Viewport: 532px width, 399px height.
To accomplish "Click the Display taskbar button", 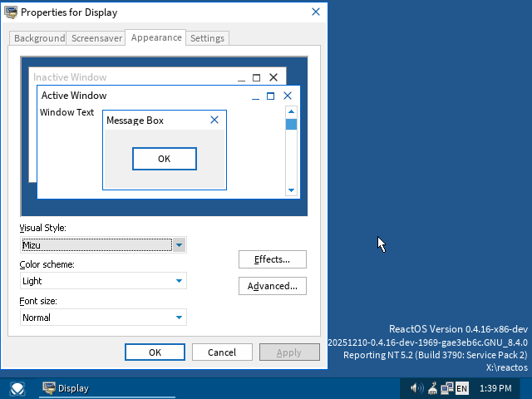I will click(x=83, y=388).
